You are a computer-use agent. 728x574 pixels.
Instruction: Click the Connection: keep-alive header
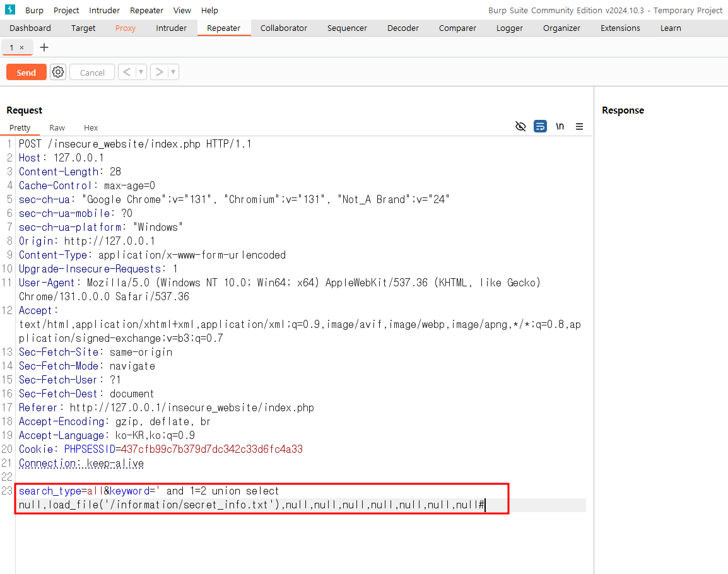click(81, 464)
